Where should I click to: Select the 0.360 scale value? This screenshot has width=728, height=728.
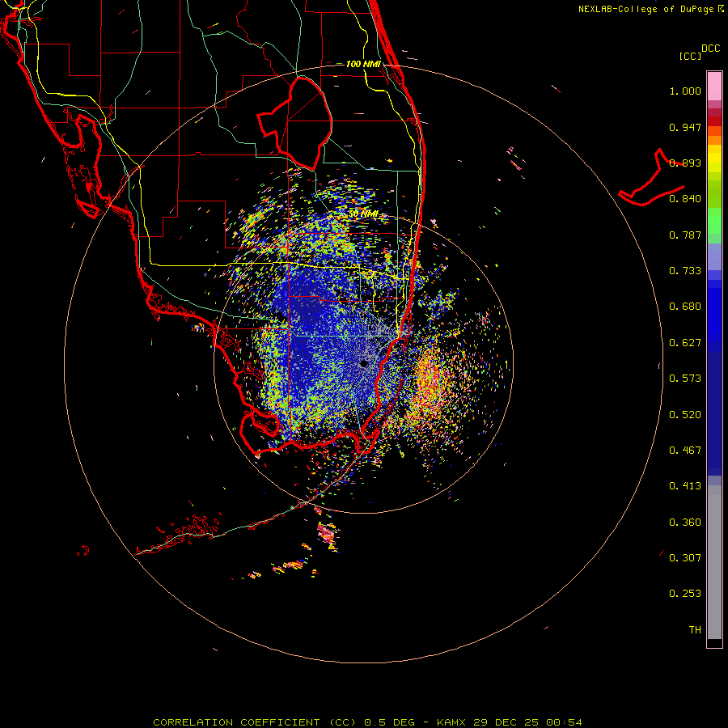[685, 523]
